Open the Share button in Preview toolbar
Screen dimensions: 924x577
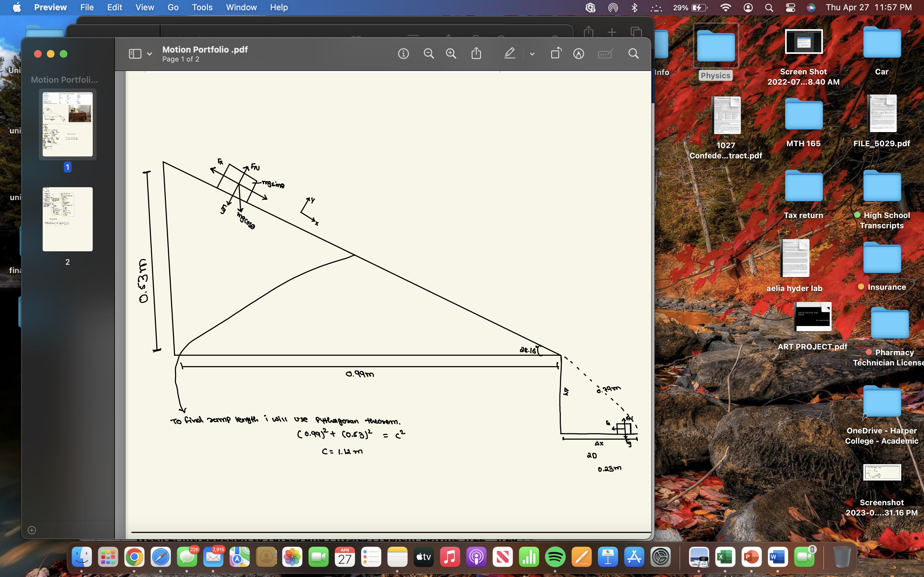pos(476,54)
